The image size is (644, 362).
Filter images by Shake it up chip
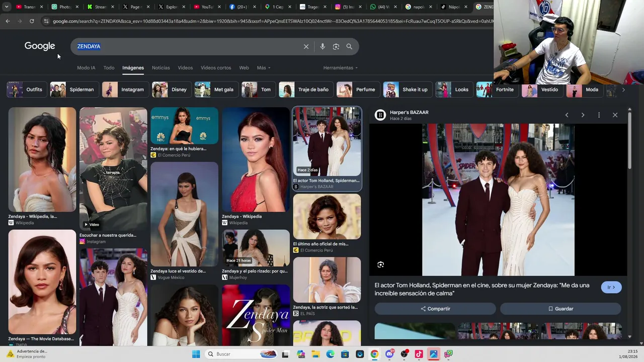pos(407,89)
